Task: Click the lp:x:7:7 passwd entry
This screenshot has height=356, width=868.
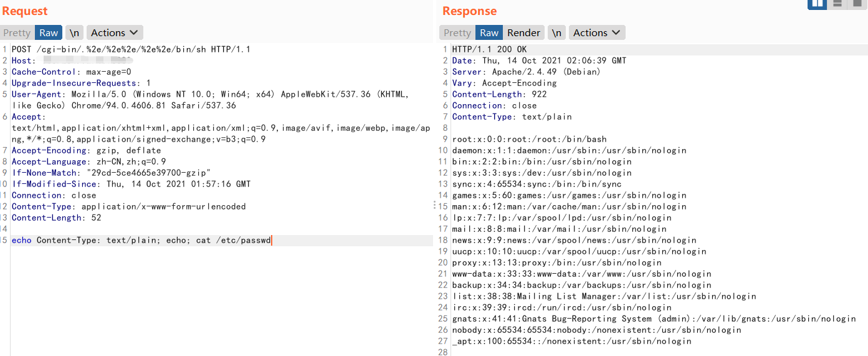Action: click(x=562, y=218)
